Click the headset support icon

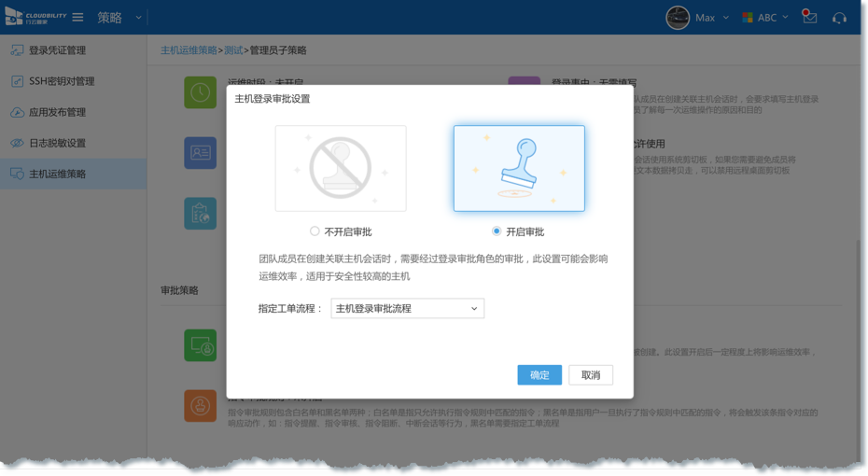tap(839, 18)
